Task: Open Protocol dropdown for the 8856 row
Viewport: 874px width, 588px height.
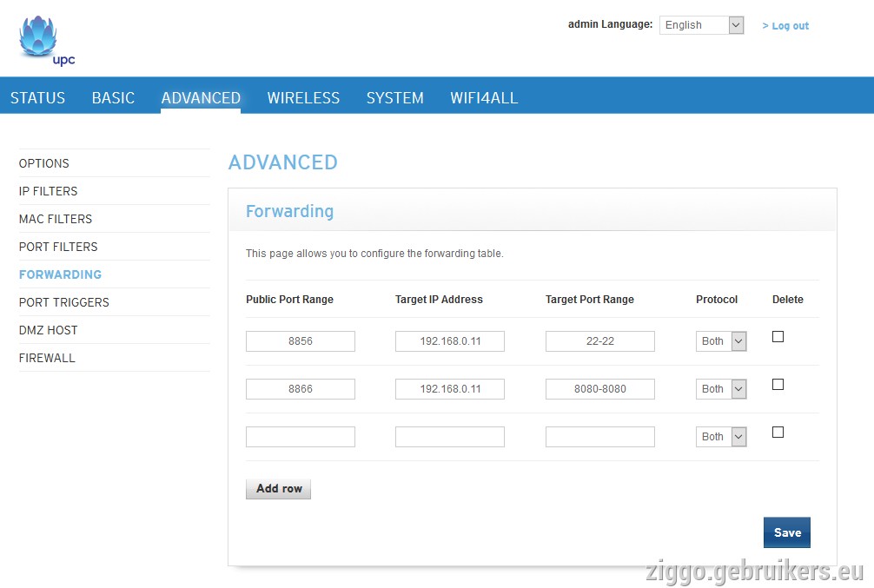Action: [721, 341]
